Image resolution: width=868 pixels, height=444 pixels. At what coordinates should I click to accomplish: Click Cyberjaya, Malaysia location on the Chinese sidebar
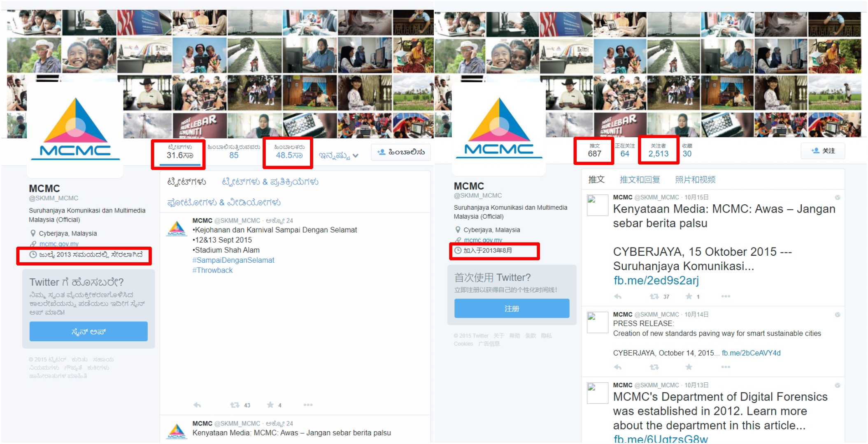point(492,230)
